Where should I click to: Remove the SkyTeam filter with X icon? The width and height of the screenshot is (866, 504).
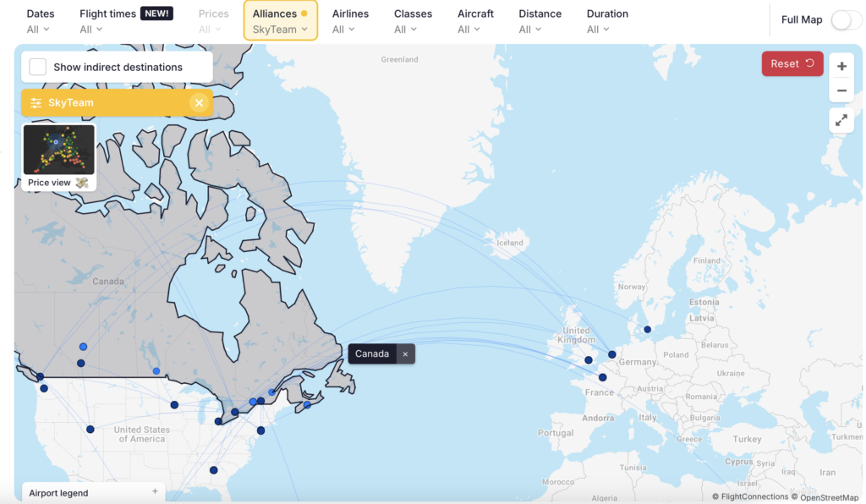(x=199, y=103)
